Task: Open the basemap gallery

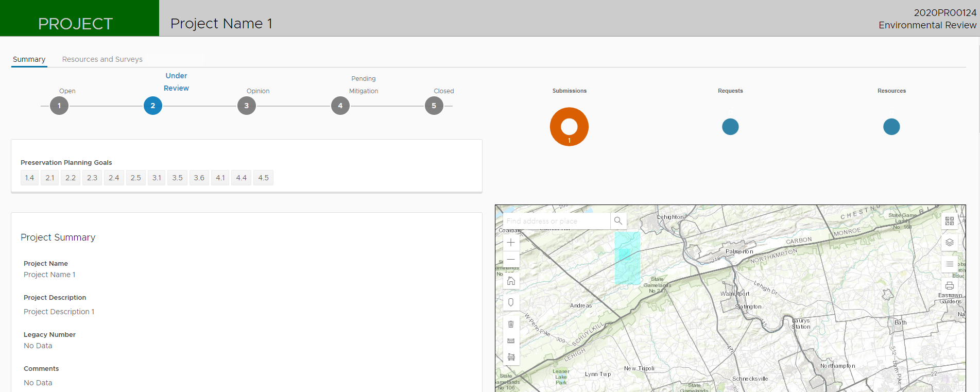Action: tap(950, 221)
